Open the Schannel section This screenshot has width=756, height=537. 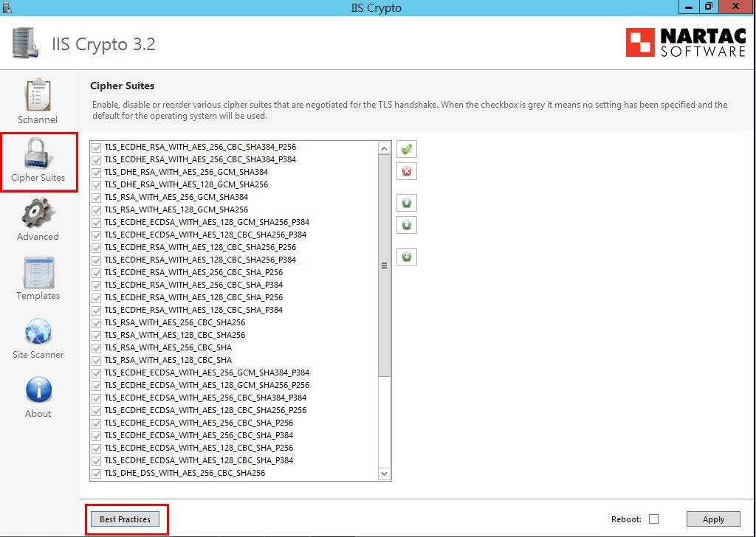pyautogui.click(x=38, y=102)
